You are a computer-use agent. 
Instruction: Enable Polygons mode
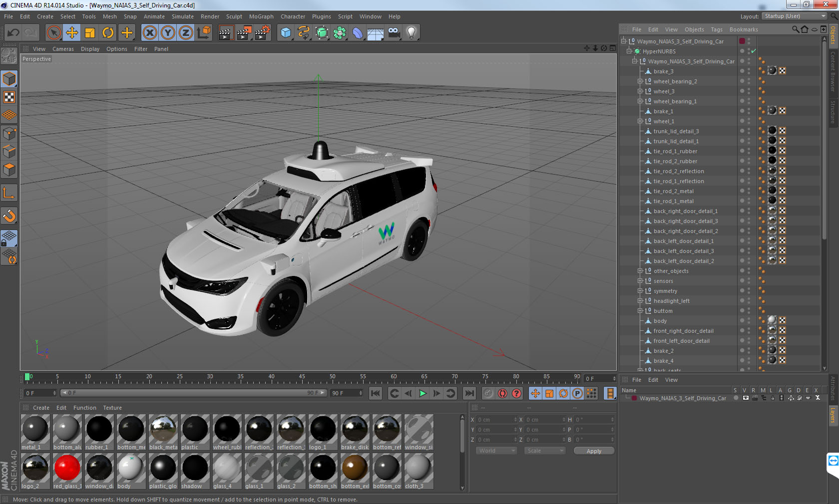(9, 170)
